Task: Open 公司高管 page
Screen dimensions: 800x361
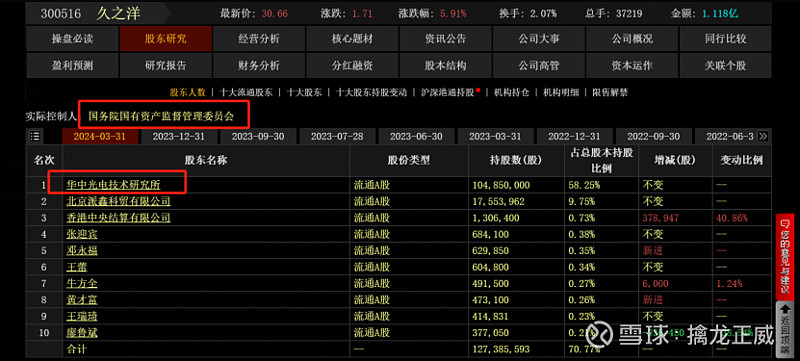Action: click(539, 66)
